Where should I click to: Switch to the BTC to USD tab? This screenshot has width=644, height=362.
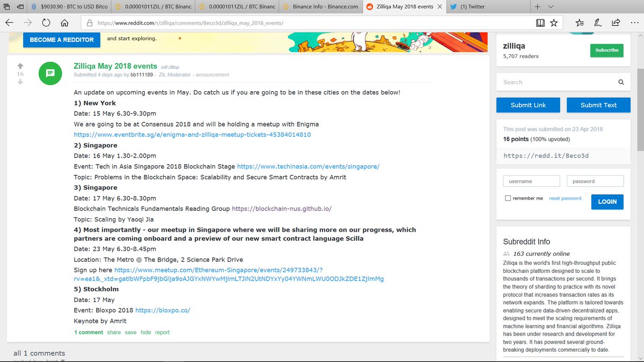click(70, 7)
